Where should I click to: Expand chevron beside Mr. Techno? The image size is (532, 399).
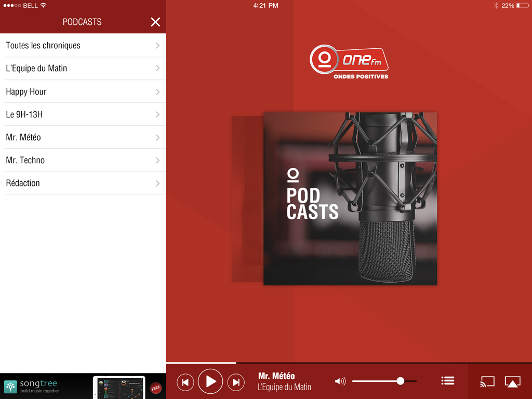pyautogui.click(x=158, y=160)
